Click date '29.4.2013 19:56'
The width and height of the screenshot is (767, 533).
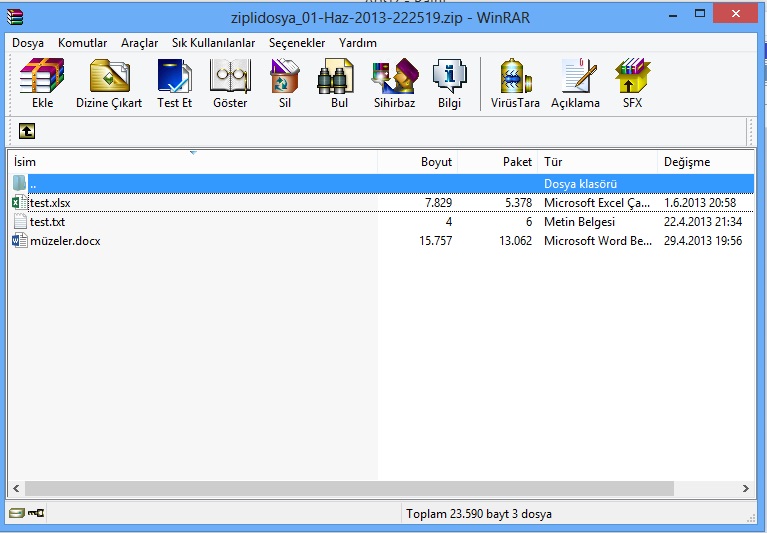pos(702,241)
